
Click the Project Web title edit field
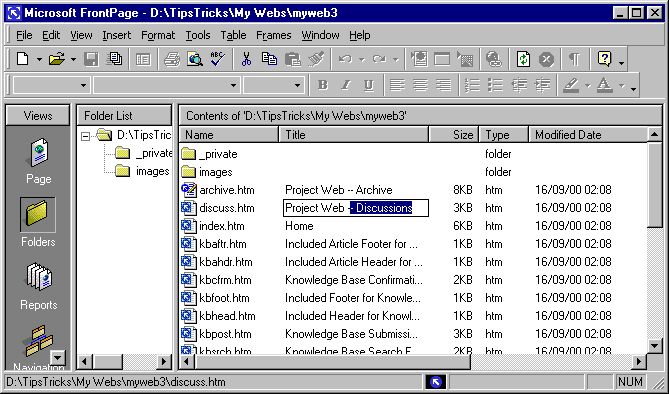[356, 208]
